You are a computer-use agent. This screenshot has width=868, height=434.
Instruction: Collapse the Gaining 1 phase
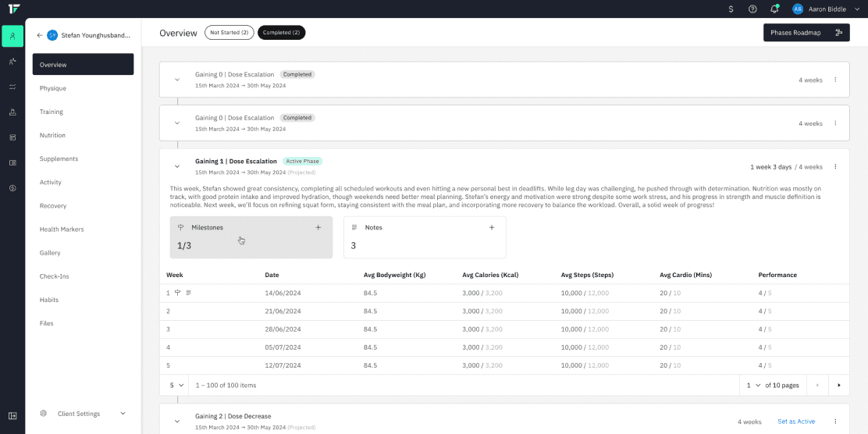pos(177,166)
